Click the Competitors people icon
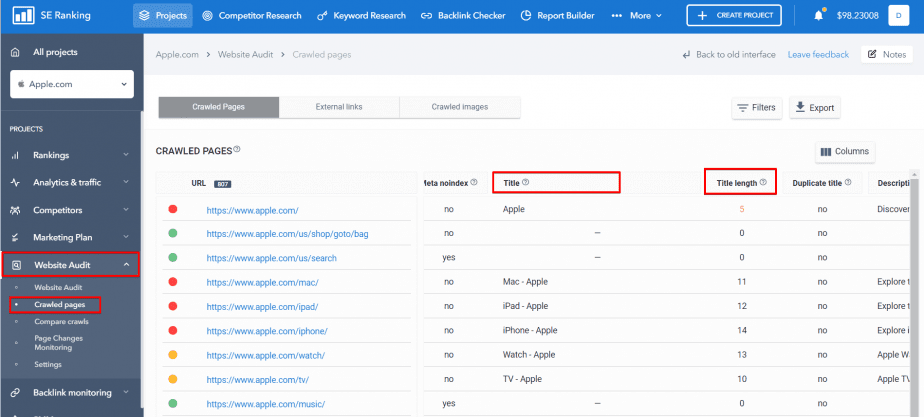The width and height of the screenshot is (924, 417). [16, 210]
